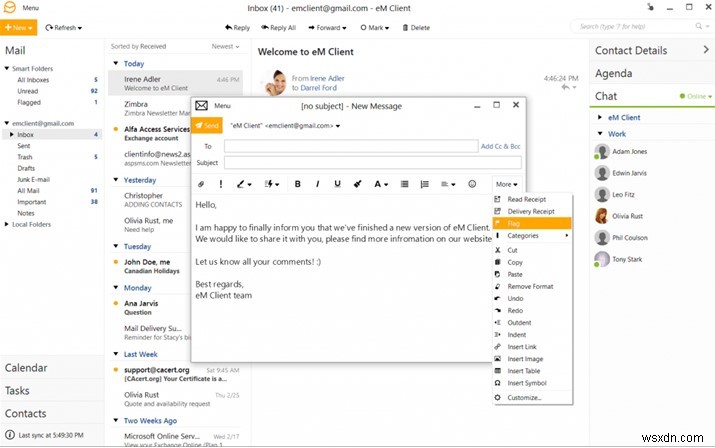
Task: Click the Add Cc & Bcc link
Action: tap(500, 146)
